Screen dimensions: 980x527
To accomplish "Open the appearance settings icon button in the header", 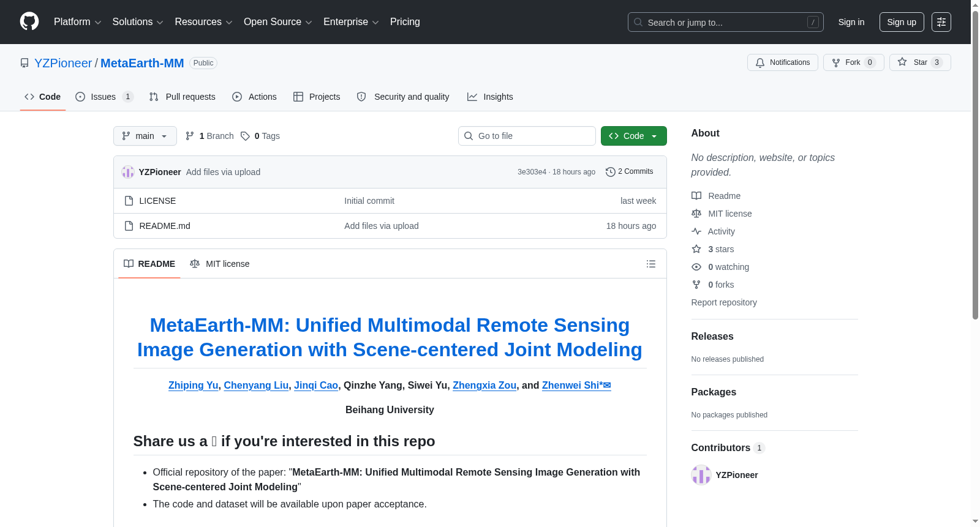I will click(941, 22).
